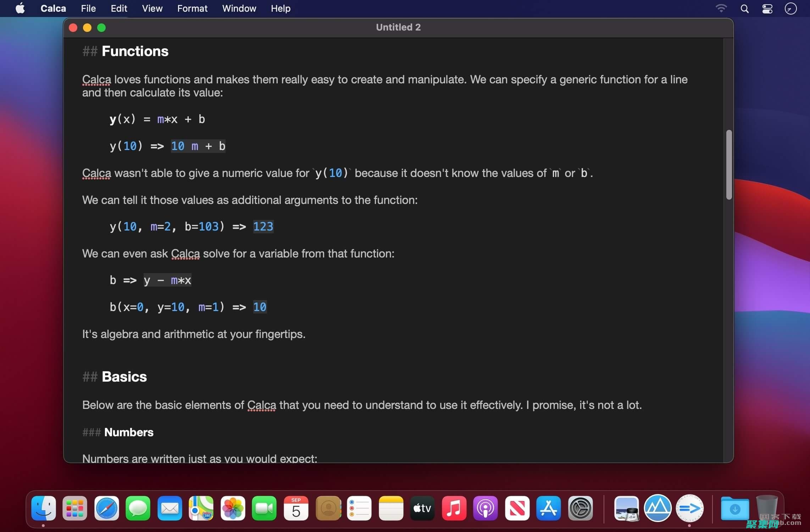Click the Spotlight search icon in the menu bar

tap(744, 9)
